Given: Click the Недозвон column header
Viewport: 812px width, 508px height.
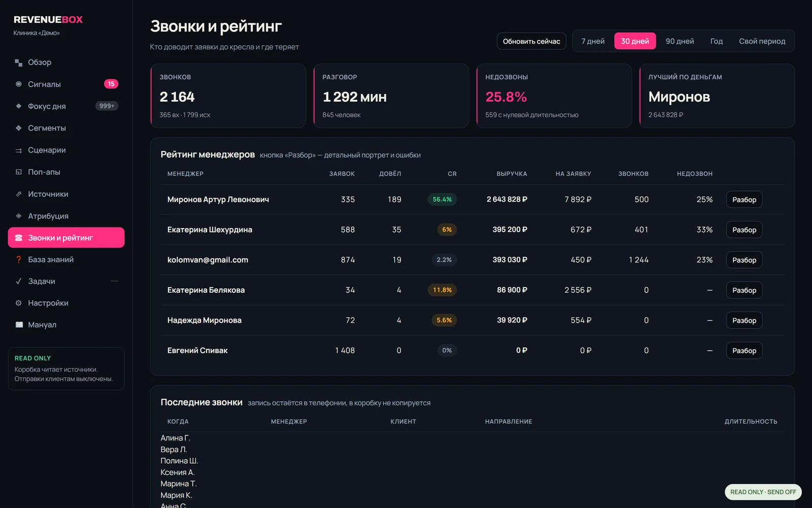Looking at the screenshot, I should click(694, 174).
